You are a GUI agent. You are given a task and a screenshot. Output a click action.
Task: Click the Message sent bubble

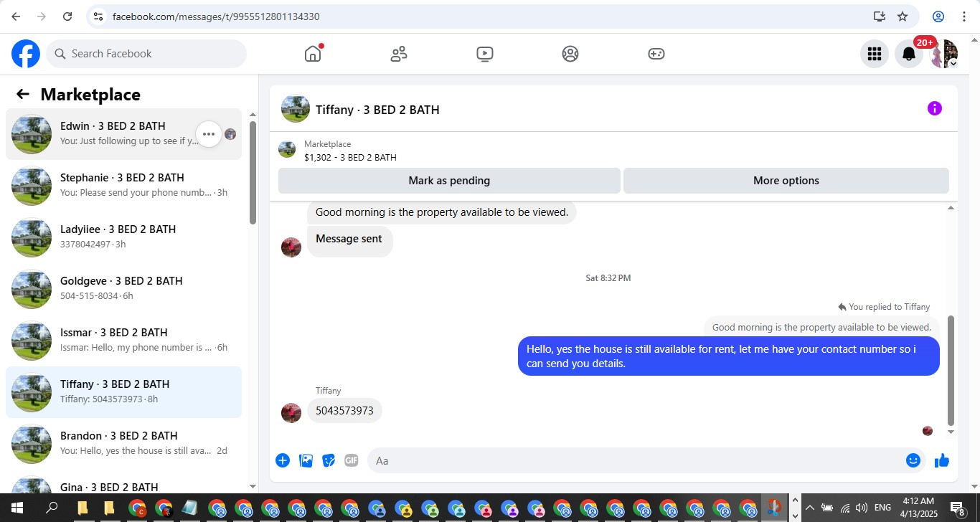pyautogui.click(x=349, y=240)
